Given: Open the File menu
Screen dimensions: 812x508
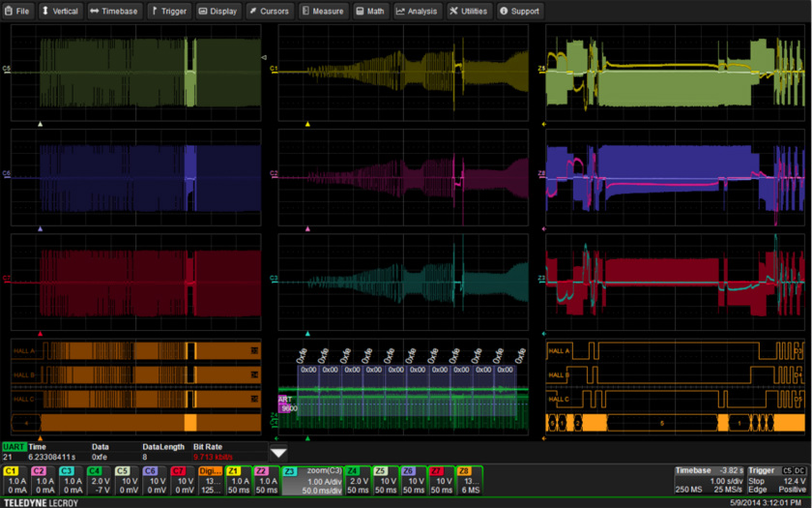Looking at the screenshot, I should click(x=18, y=12).
